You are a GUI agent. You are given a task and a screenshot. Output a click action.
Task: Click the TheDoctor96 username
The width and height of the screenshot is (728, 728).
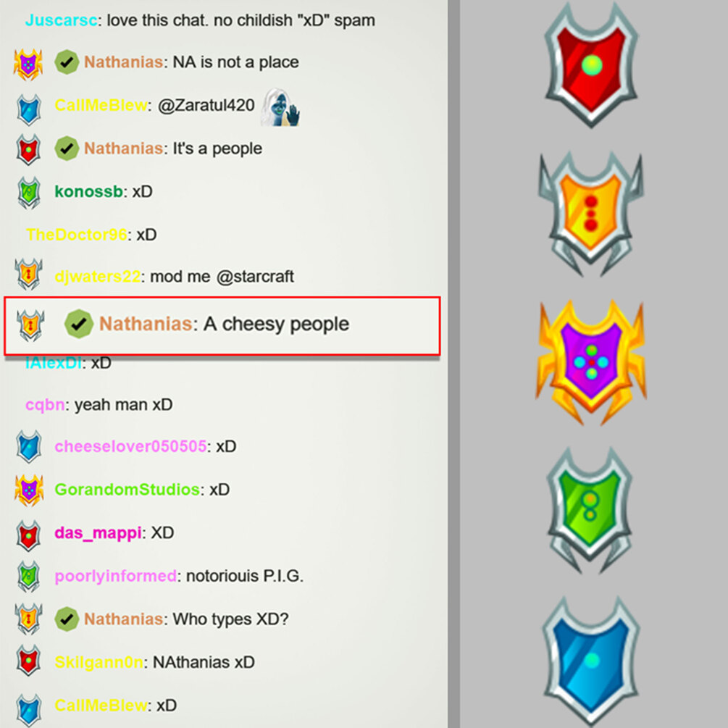coord(77,235)
